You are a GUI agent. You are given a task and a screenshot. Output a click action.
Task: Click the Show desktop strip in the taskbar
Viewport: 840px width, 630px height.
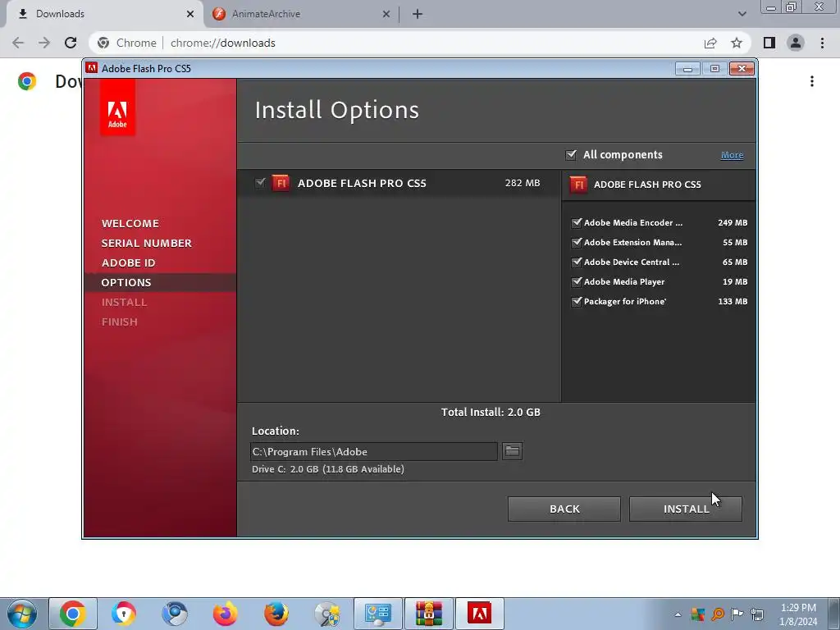tap(833, 614)
